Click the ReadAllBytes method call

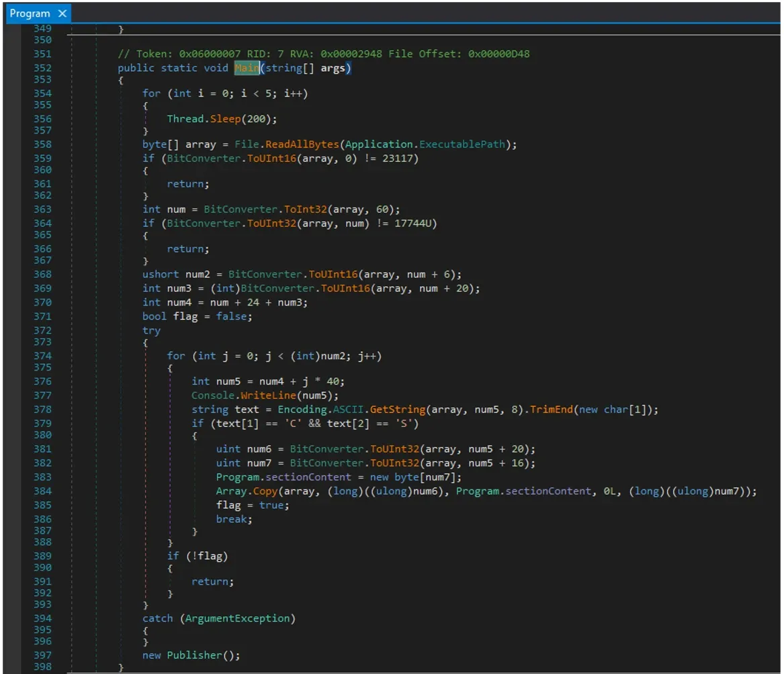[x=302, y=144]
